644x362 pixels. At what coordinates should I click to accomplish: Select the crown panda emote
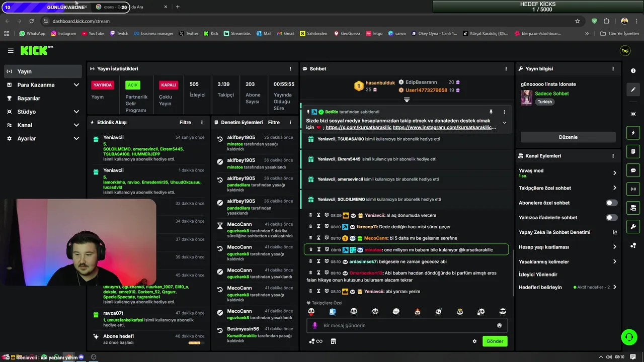click(460, 312)
